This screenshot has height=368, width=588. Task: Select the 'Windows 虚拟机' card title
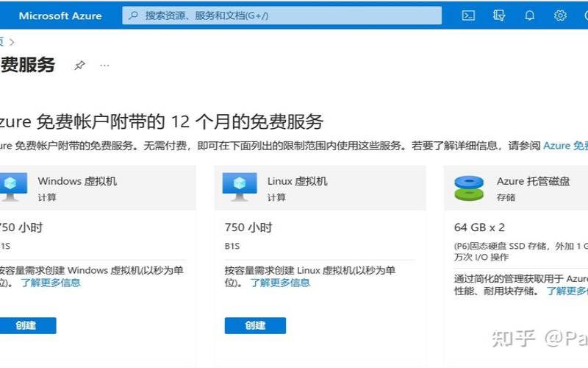(x=77, y=181)
